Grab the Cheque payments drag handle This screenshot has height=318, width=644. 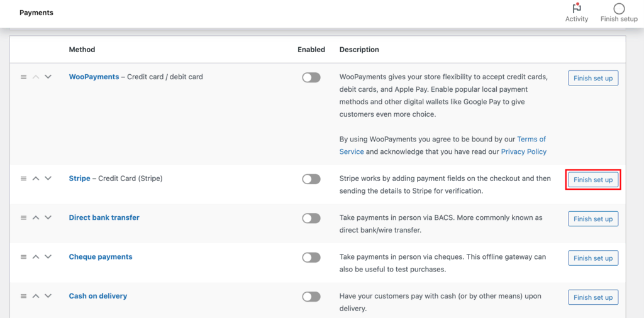23,257
